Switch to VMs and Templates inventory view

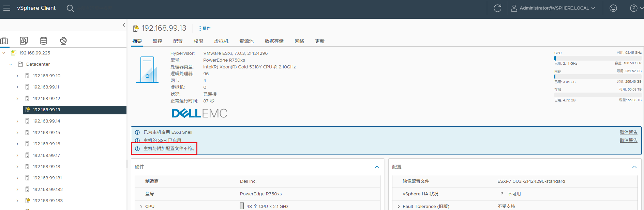pos(24,41)
